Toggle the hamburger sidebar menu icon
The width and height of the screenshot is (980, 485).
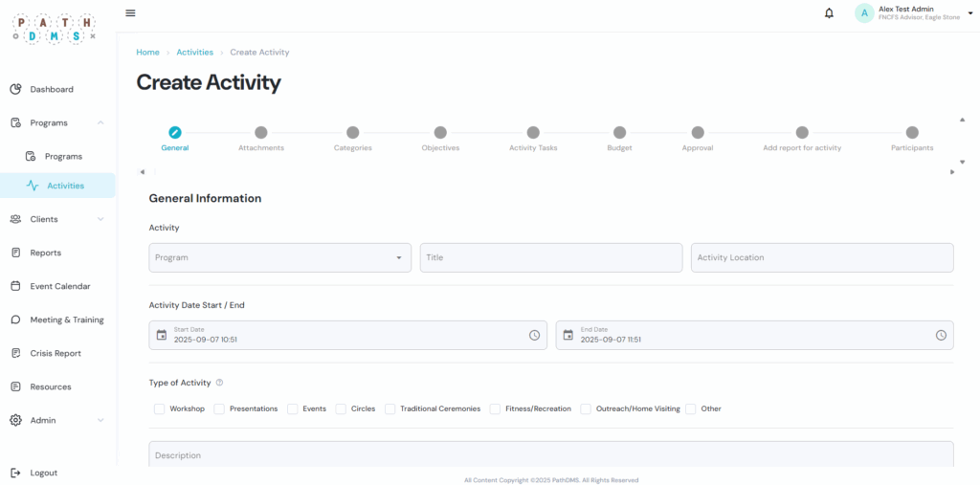130,13
